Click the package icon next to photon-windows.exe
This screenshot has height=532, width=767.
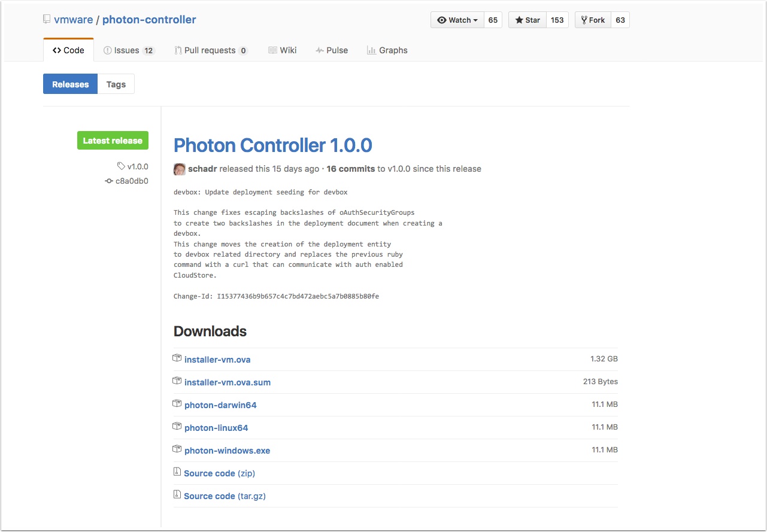pos(177,449)
